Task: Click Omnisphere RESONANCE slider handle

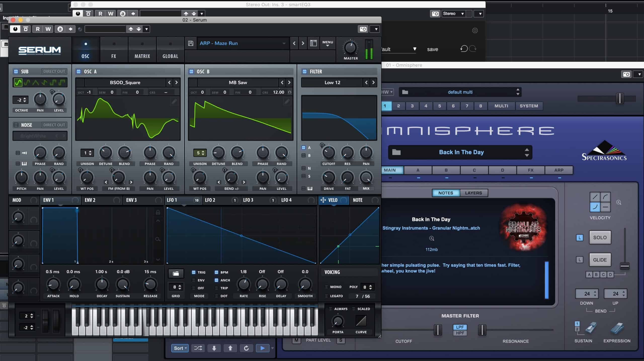Action: 482,330
